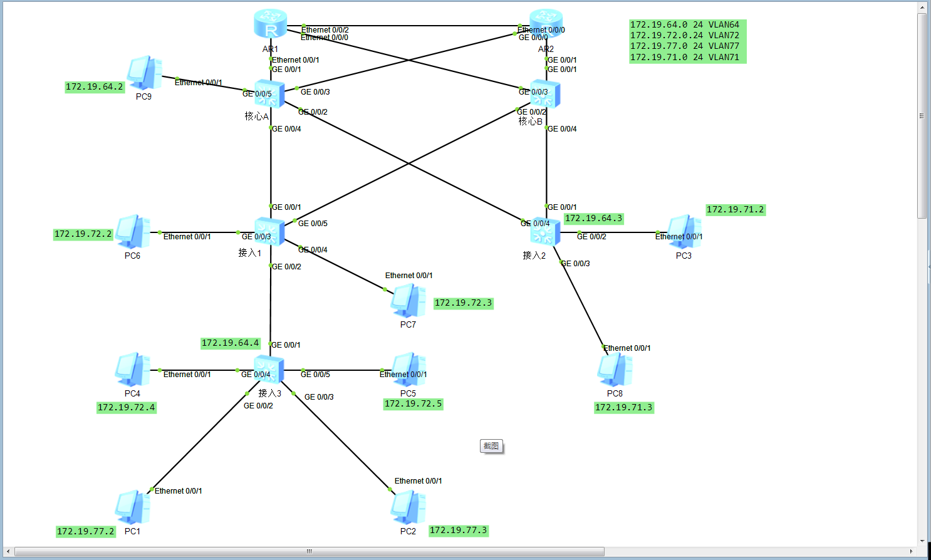Click the 核心B core switch icon
The image size is (931, 560).
546,94
